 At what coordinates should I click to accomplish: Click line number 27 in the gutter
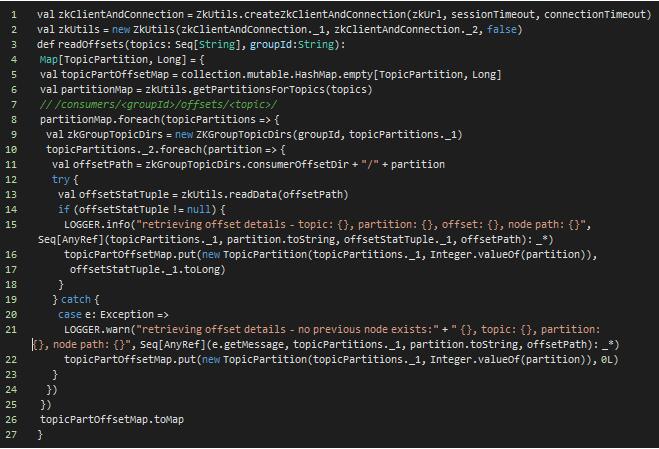click(x=11, y=435)
